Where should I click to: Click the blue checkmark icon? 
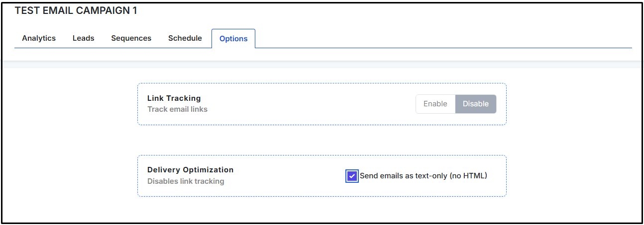(352, 176)
